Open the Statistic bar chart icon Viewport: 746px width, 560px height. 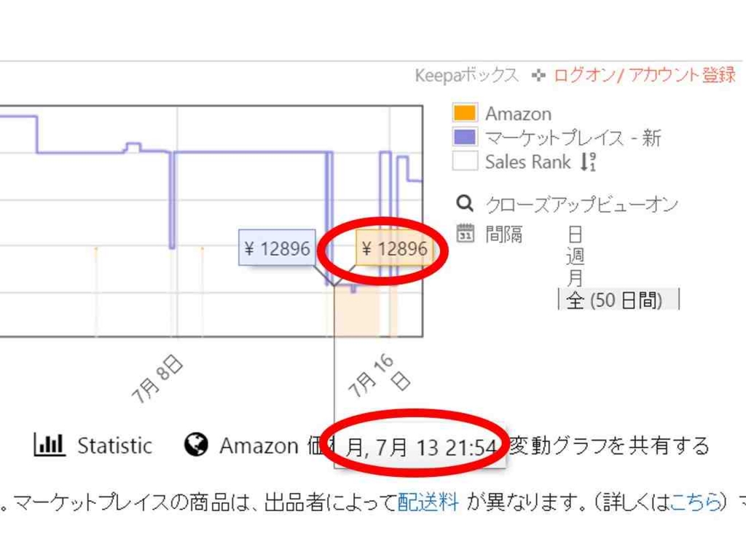click(49, 445)
